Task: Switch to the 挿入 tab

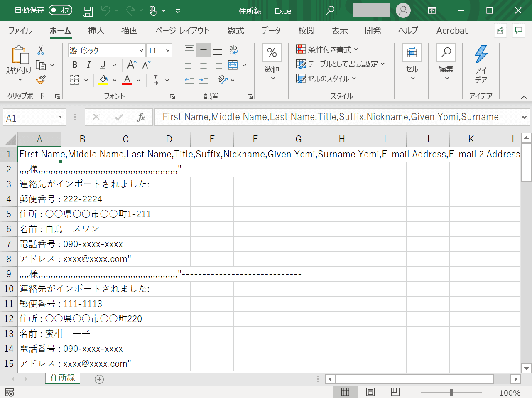Action: click(96, 31)
